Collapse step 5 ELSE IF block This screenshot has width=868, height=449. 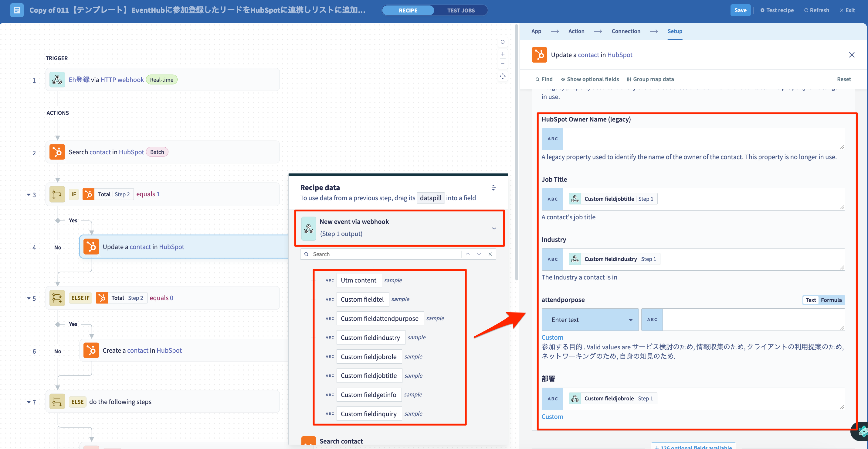click(29, 298)
